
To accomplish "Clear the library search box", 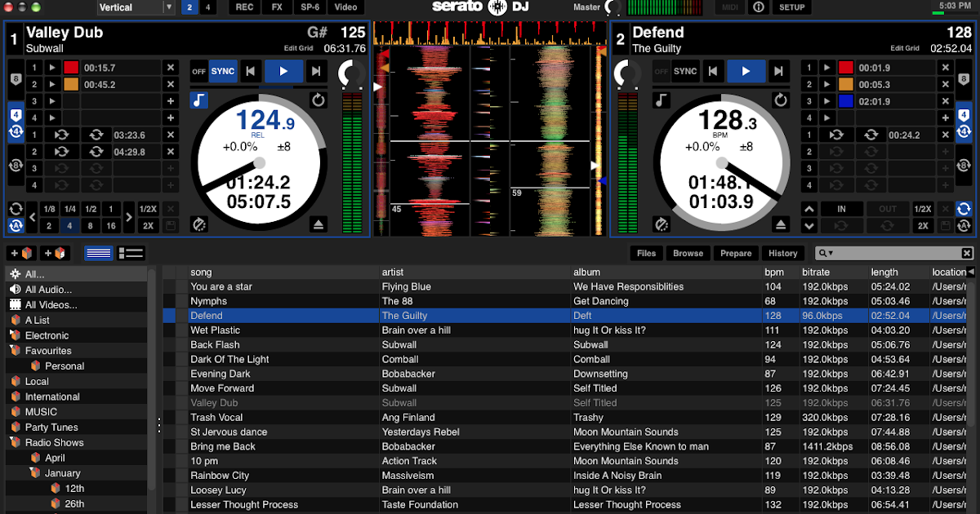I will [x=967, y=254].
